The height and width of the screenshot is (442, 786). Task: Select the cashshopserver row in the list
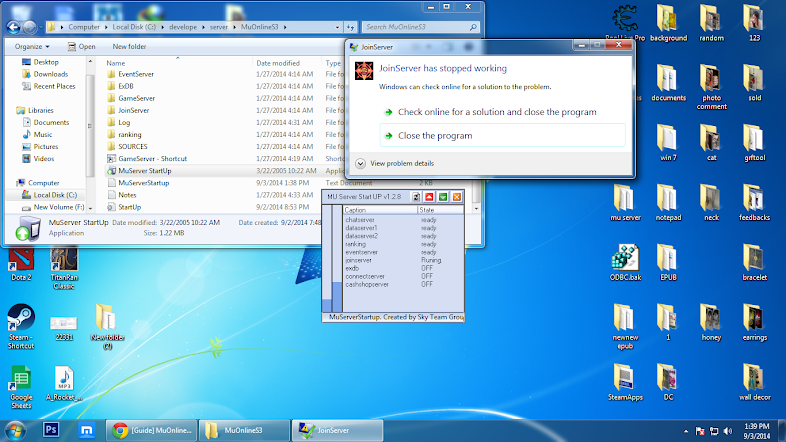tap(404, 285)
